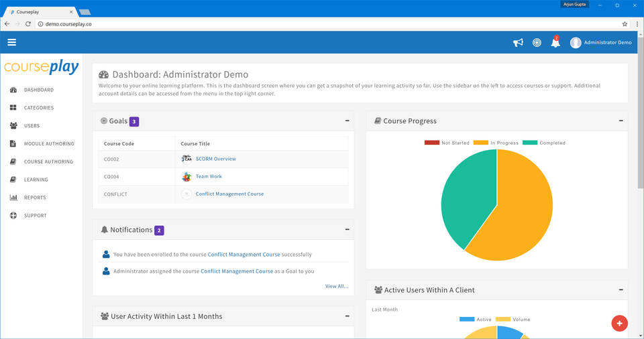
Task: Open Course Authoring in sidebar
Action: [x=48, y=161]
